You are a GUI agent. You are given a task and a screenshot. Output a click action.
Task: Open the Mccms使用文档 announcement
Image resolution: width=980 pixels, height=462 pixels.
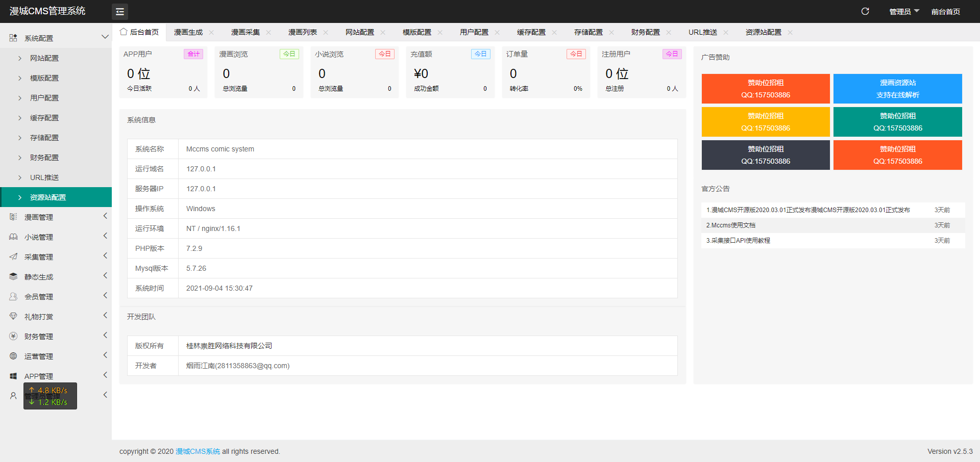(730, 225)
